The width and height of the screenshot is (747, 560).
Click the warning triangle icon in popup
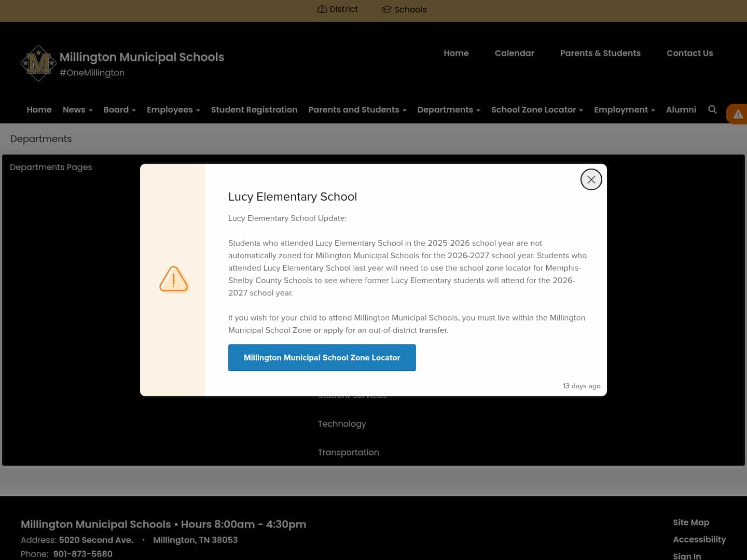[x=173, y=279]
